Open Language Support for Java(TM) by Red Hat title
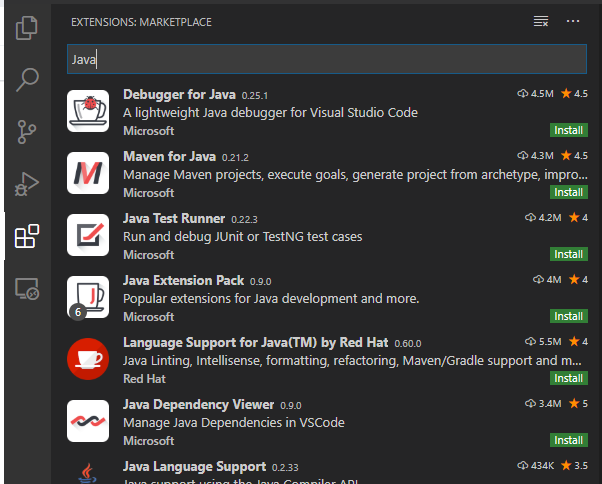 (x=255, y=342)
